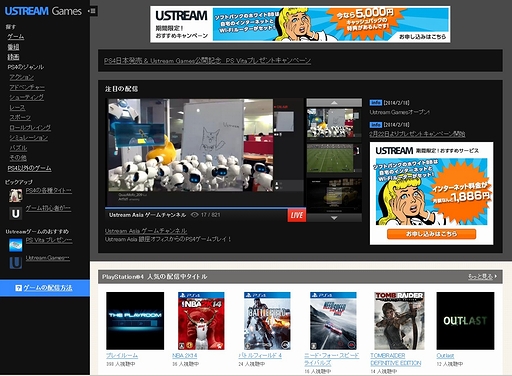Screen dimensions: 512x376
Task: Click the down arrow of thumbnail carousel
Action: tap(334, 218)
